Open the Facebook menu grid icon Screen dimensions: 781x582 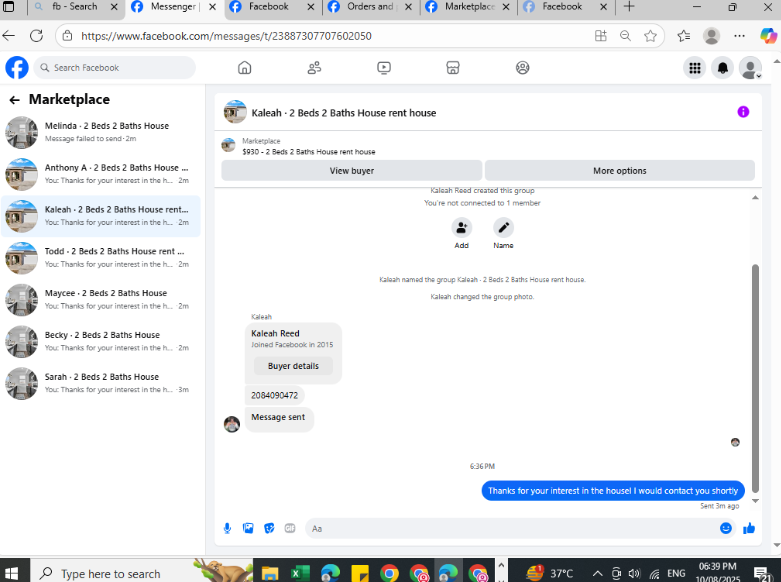pyautogui.click(x=695, y=68)
